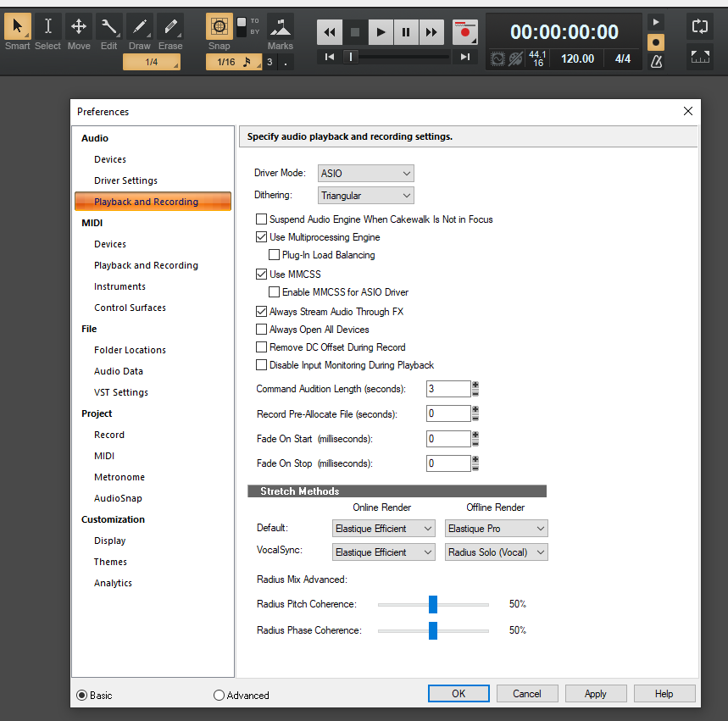Open the Driver Mode ASIO dropdown

365,173
